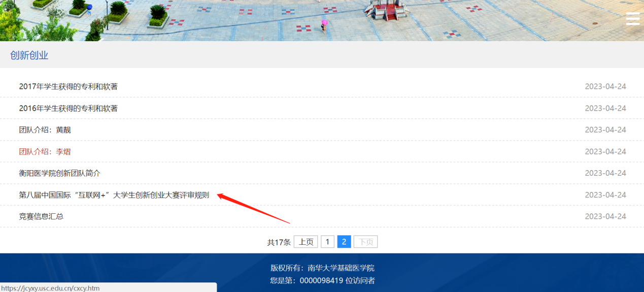Select the highlighted page 2 button
The width and height of the screenshot is (644, 292).
(x=344, y=242)
